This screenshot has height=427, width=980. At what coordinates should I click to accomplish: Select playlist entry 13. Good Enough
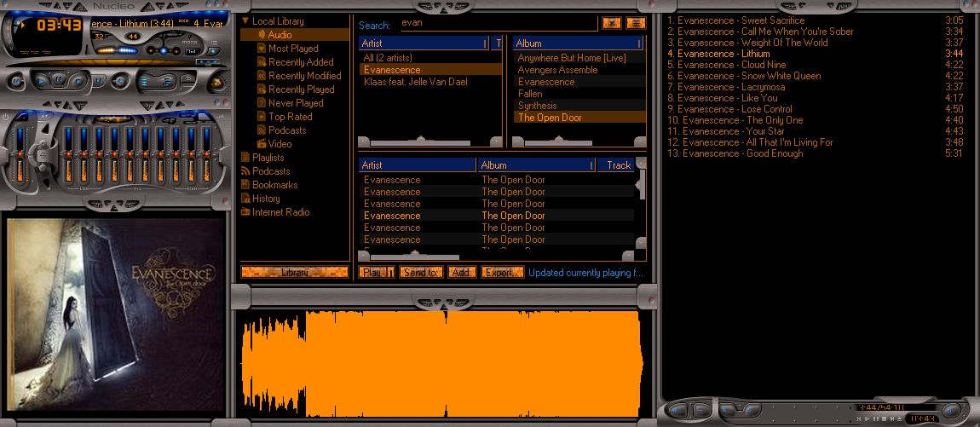click(x=815, y=153)
